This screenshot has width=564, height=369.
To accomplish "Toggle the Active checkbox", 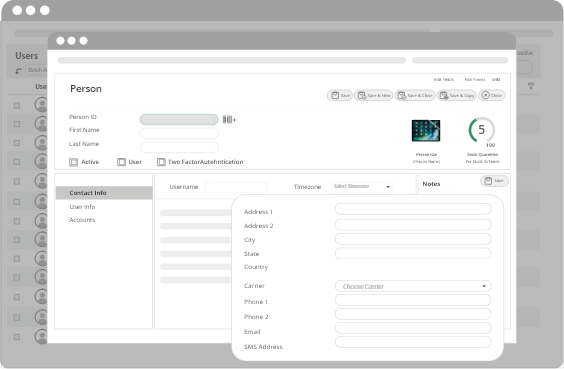I will click(73, 162).
